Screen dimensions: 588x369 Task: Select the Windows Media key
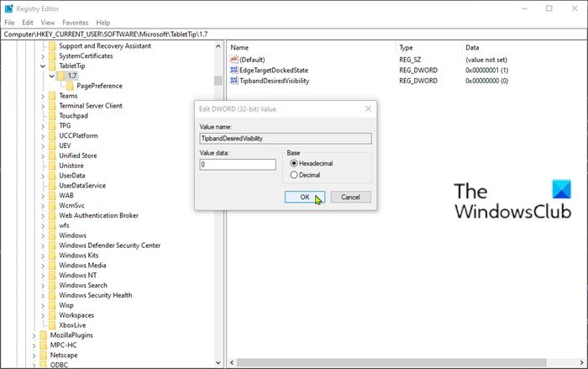coord(82,266)
